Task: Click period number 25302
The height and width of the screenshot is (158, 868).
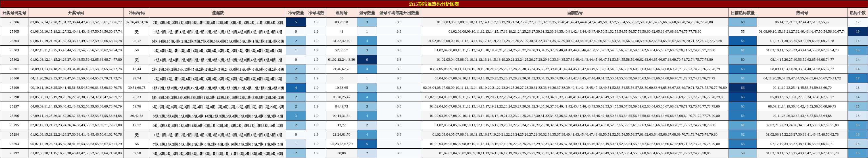Action: 14,60
